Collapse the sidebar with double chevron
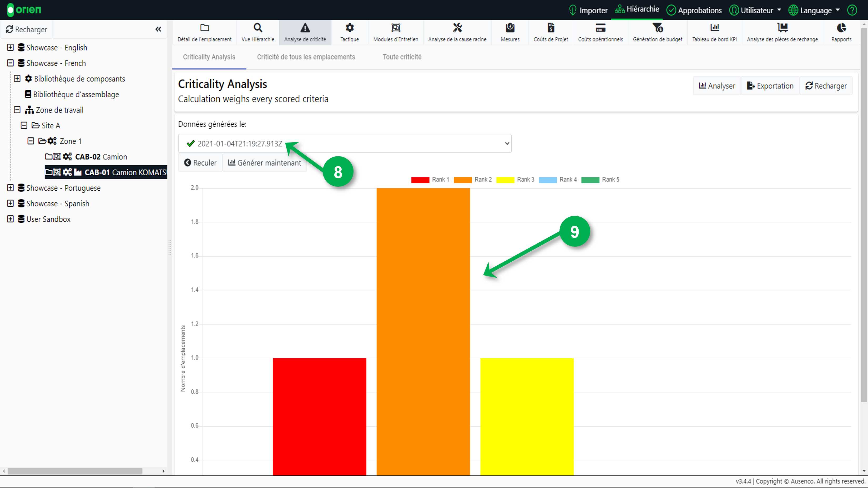Viewport: 868px width, 488px height. [158, 29]
